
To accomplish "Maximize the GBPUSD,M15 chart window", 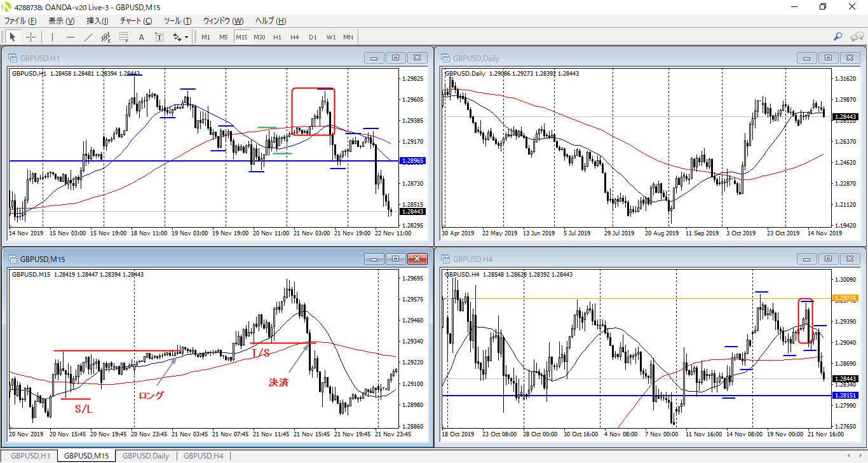I will click(395, 259).
